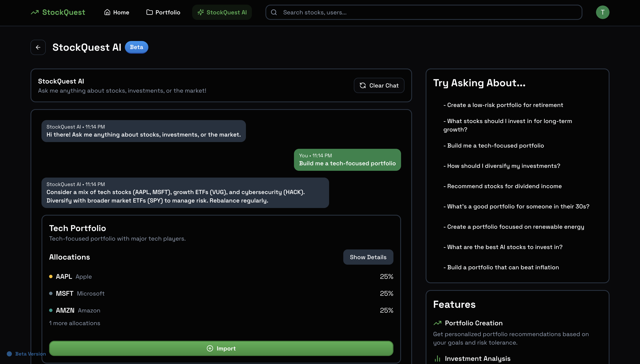
Task: Click the Allocations heading
Action: 70,257
